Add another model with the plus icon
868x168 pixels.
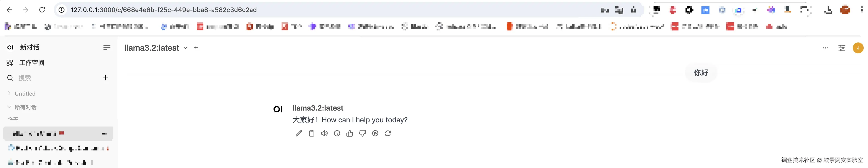pos(196,48)
